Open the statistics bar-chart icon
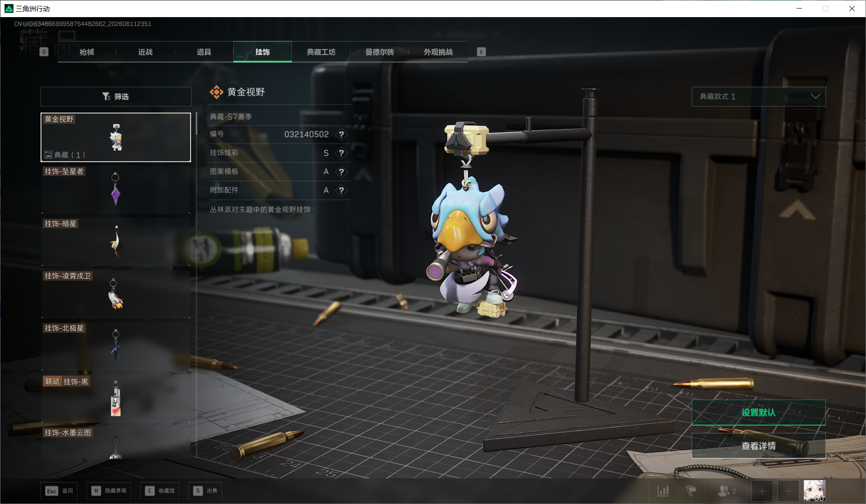Image resolution: width=866 pixels, height=504 pixels. pyautogui.click(x=663, y=490)
